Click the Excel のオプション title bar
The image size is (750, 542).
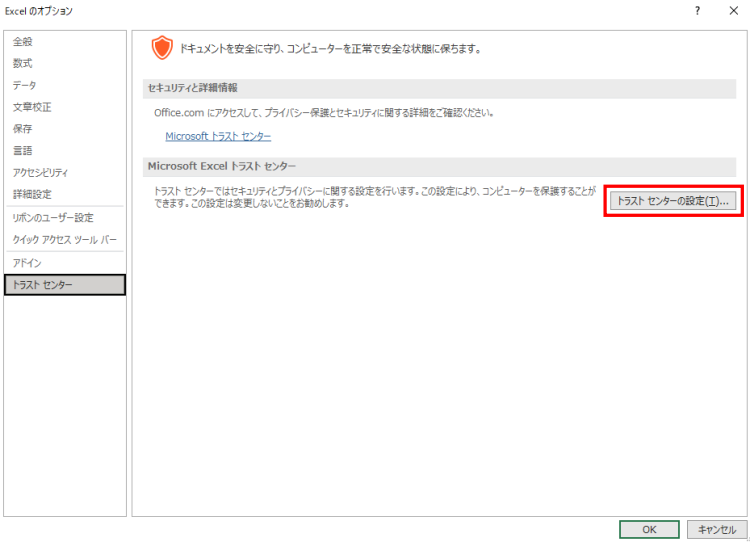(x=300, y=11)
